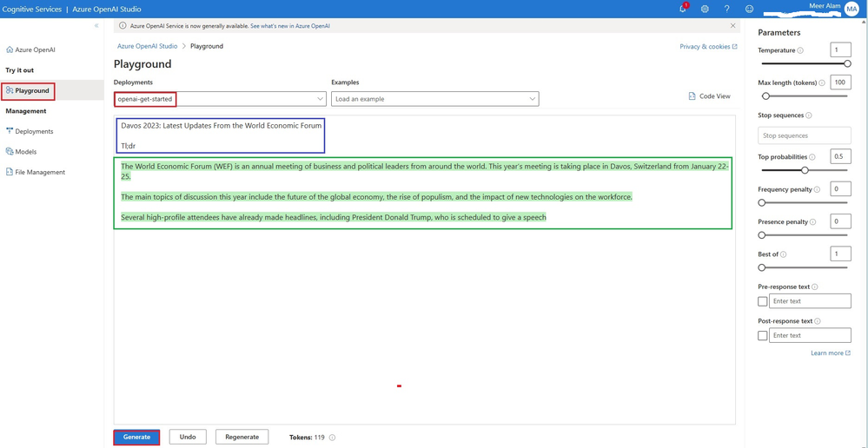
Task: Adjust the Temperature slider
Action: (847, 64)
